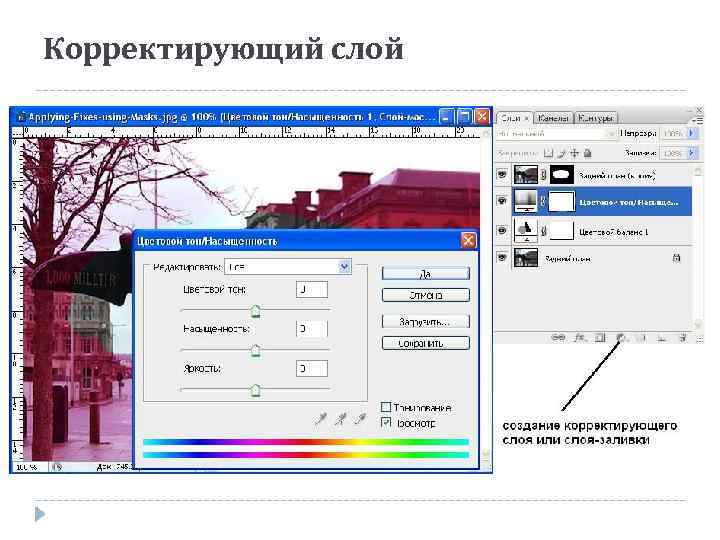Viewport: 720px width, 540px height.
Task: Click into the Яркость value field
Action: tap(312, 368)
